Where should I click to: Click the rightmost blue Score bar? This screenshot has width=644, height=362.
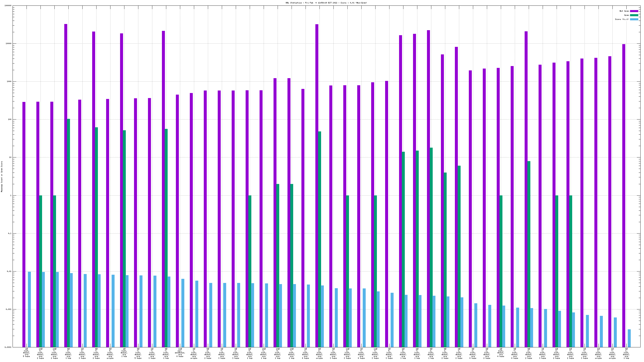[629, 338]
